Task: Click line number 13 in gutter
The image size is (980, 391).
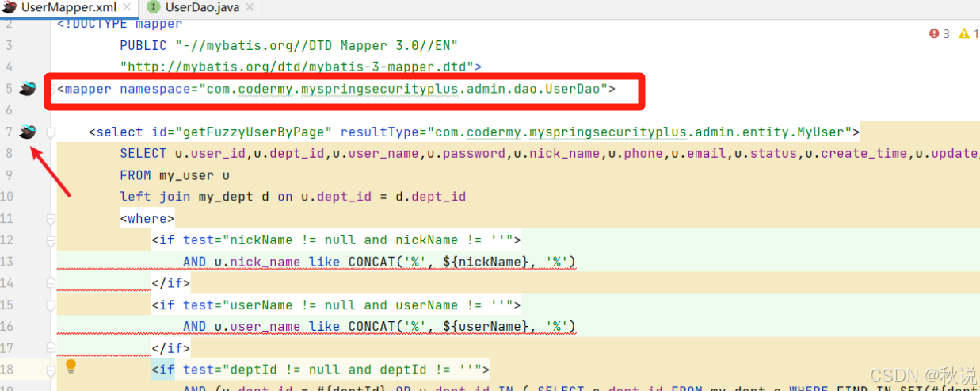Action: pyautogui.click(x=8, y=262)
